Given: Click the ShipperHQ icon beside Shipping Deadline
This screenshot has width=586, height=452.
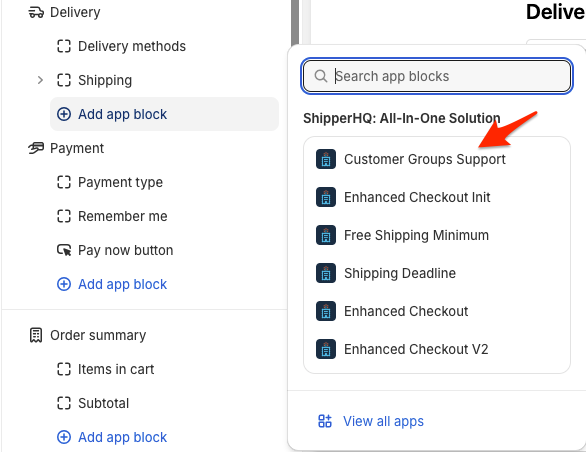Looking at the screenshot, I should click(x=326, y=273).
